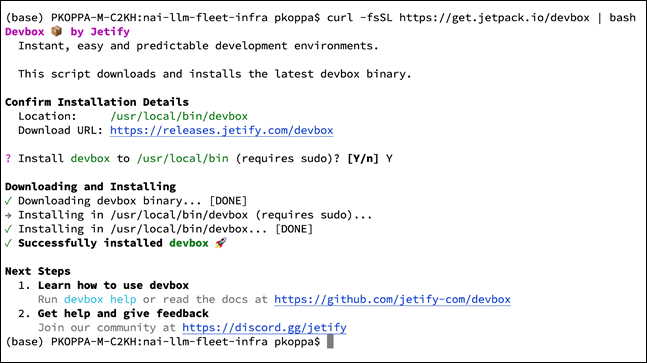Select 'Instant, easy and predictable development environments.'
The width and height of the screenshot is (647, 363).
click(x=198, y=46)
